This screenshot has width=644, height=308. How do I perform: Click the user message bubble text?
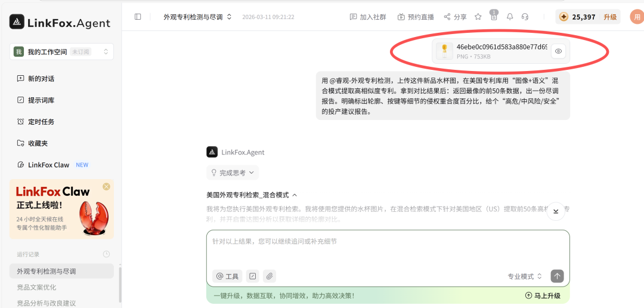[x=442, y=96]
